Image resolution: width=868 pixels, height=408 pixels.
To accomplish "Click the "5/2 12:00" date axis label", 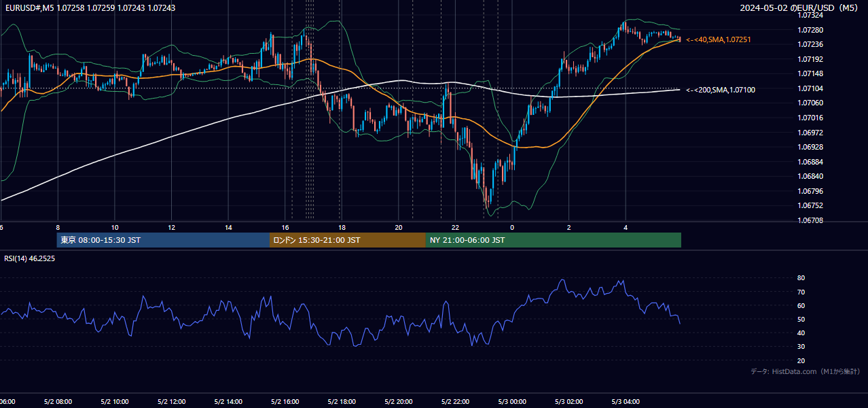I will coord(172,402).
